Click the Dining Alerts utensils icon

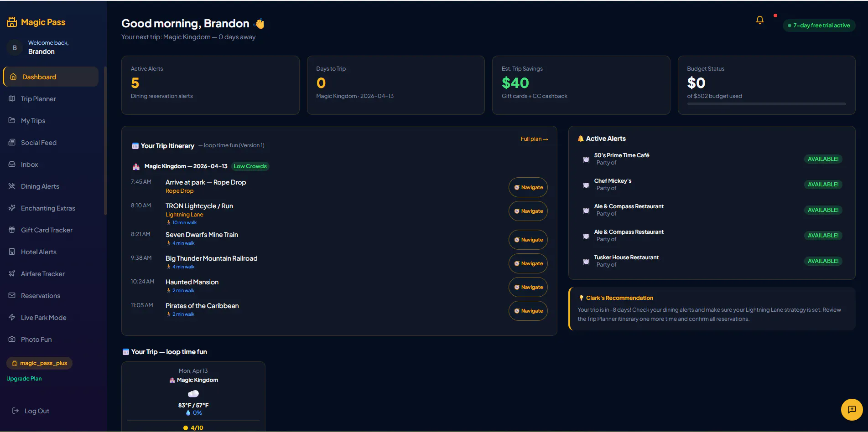click(x=12, y=186)
